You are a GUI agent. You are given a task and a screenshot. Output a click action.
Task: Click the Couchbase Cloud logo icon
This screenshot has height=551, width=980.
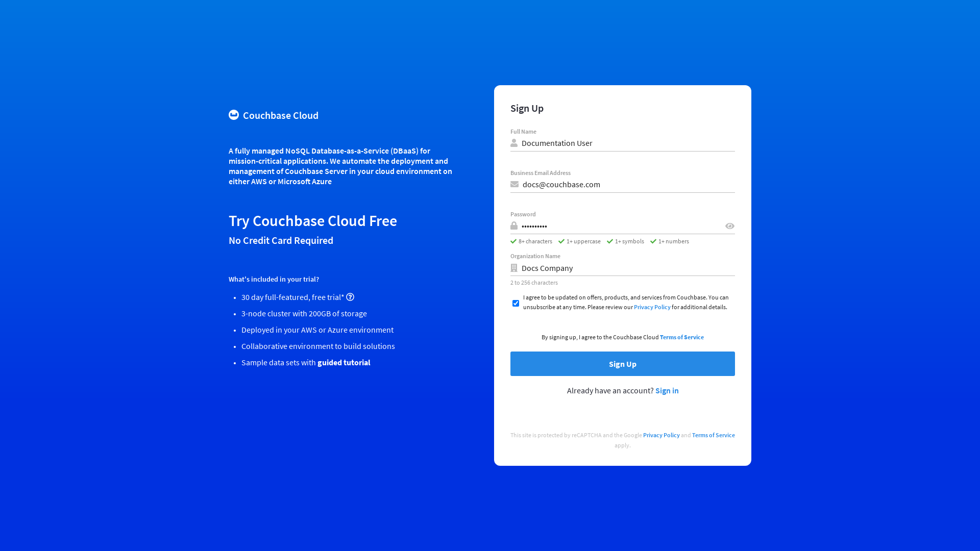pyautogui.click(x=234, y=114)
